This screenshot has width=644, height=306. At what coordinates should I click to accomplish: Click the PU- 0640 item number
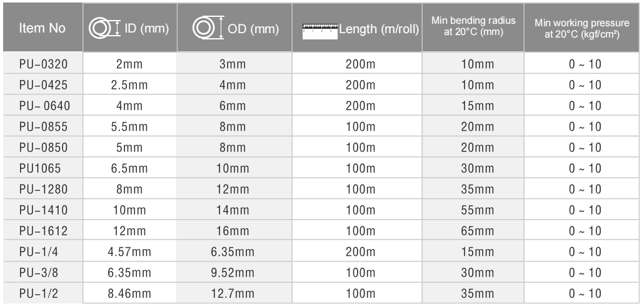pos(44,106)
